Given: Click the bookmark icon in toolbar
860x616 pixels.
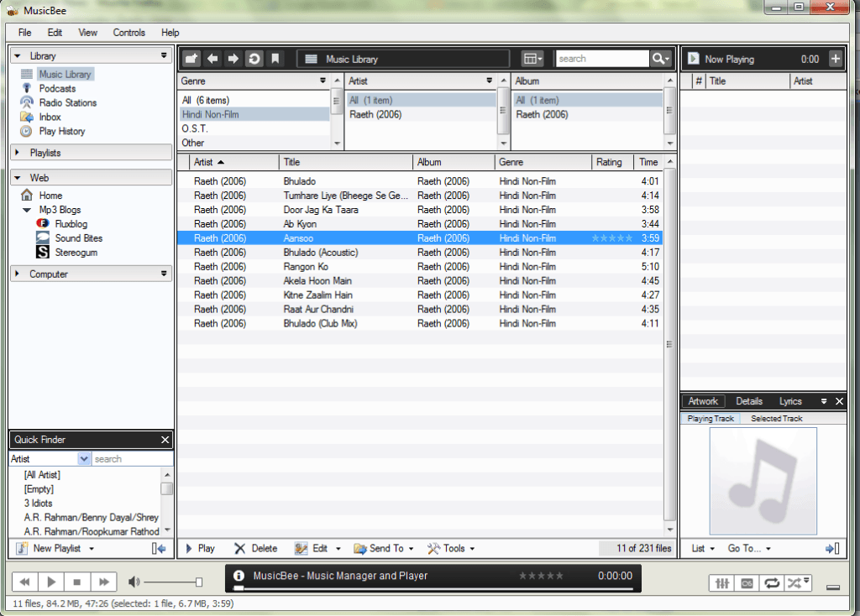Looking at the screenshot, I should point(275,59).
